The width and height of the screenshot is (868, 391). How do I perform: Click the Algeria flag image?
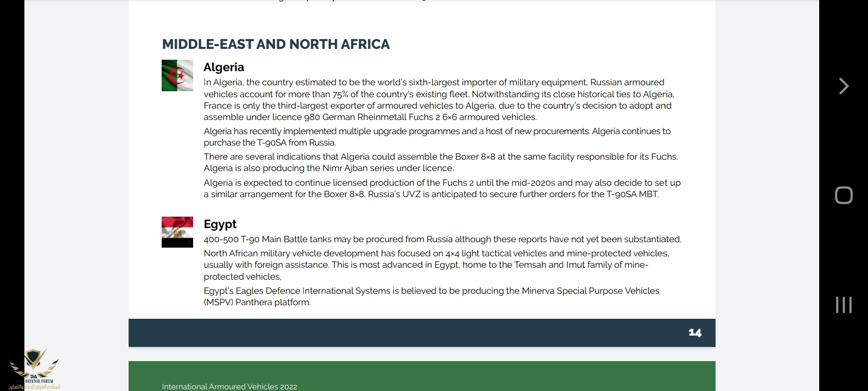pyautogui.click(x=177, y=75)
